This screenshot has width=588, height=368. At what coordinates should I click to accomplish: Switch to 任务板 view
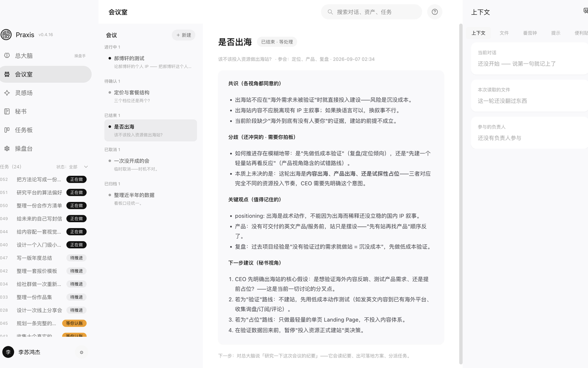click(45, 130)
